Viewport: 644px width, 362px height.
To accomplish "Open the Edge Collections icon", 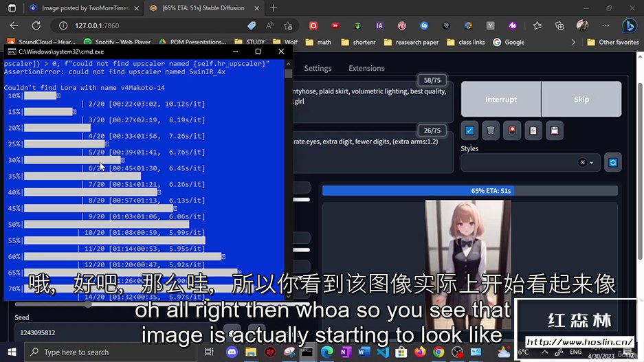I will click(x=559, y=25).
